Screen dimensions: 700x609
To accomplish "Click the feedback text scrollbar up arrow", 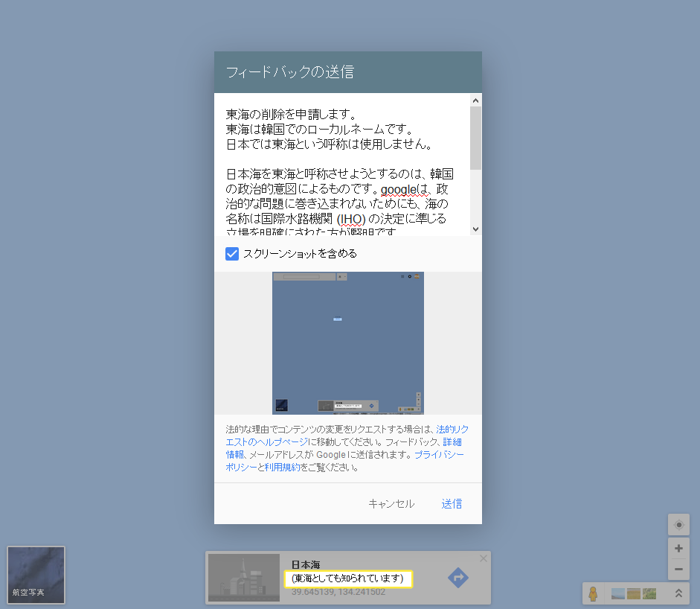I will coord(476,100).
